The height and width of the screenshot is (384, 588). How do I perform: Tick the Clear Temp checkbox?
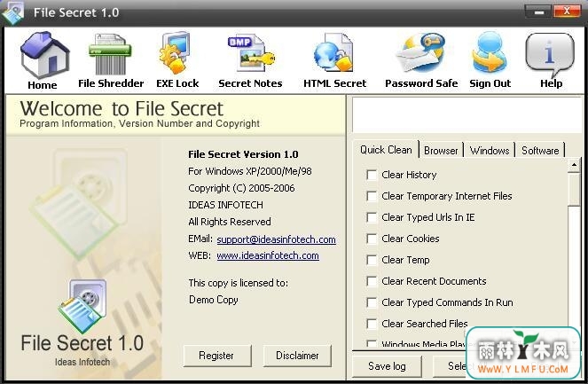372,260
